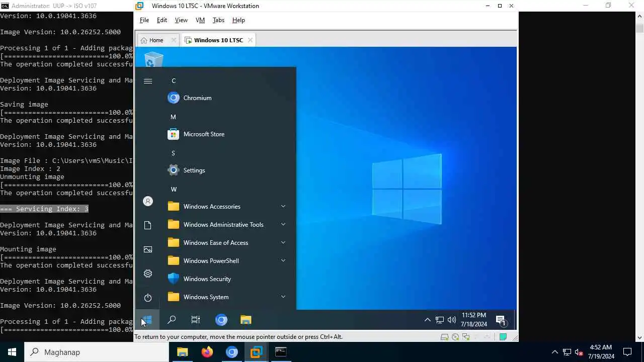Open VMware Workstation on the host taskbar

pos(256,352)
